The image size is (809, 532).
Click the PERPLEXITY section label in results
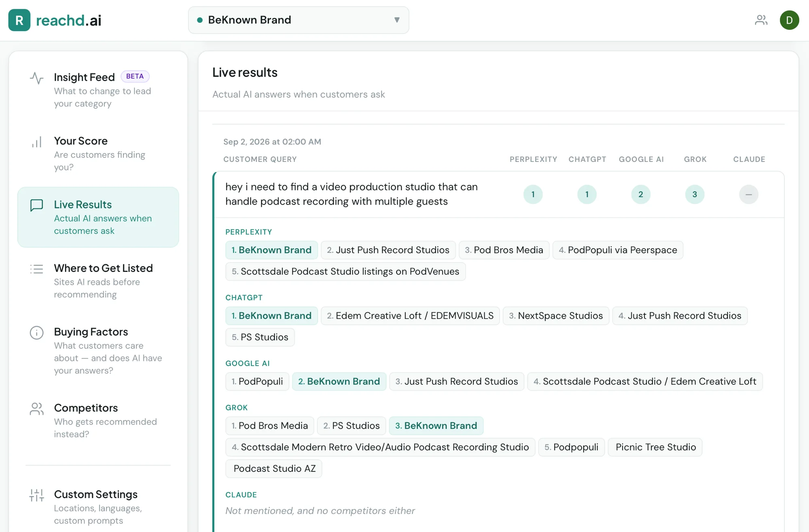point(249,232)
